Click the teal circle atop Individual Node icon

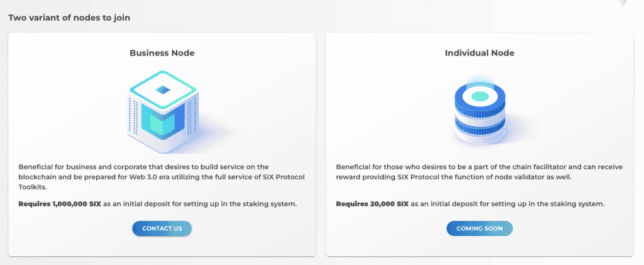(480, 96)
